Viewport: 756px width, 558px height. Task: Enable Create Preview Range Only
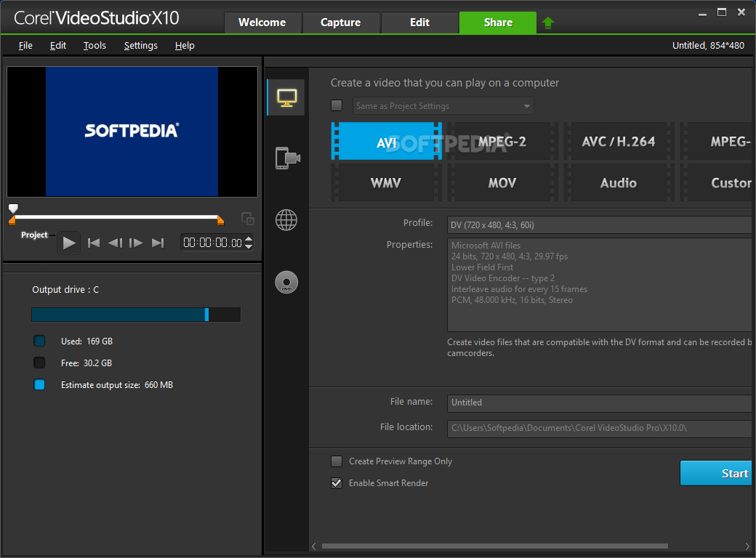(337, 461)
